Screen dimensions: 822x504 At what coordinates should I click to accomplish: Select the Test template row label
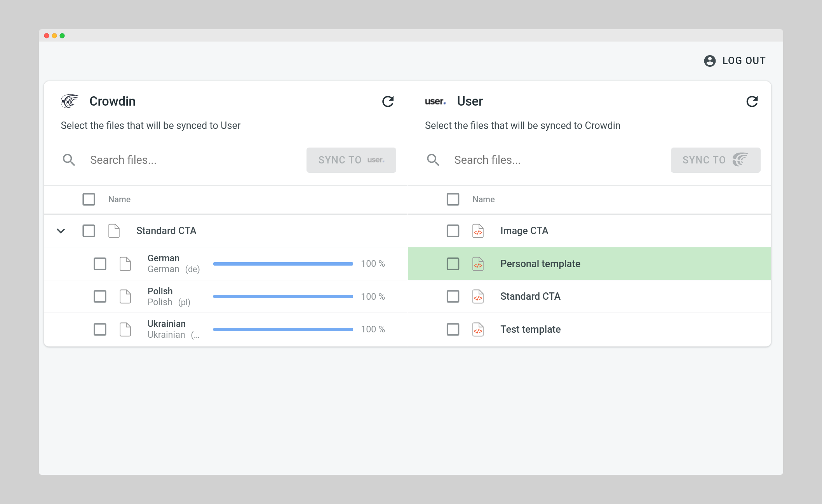point(530,329)
